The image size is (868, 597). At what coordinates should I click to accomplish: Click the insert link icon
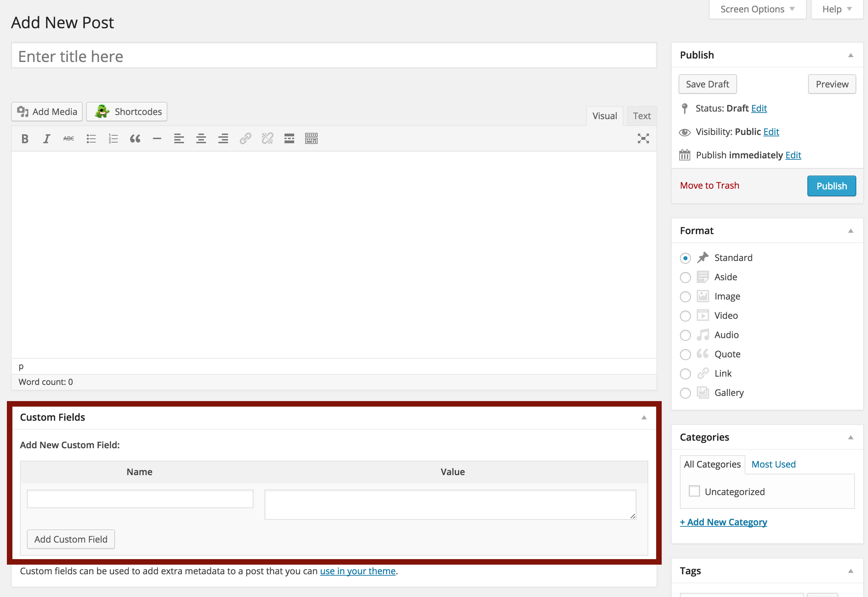pyautogui.click(x=245, y=139)
